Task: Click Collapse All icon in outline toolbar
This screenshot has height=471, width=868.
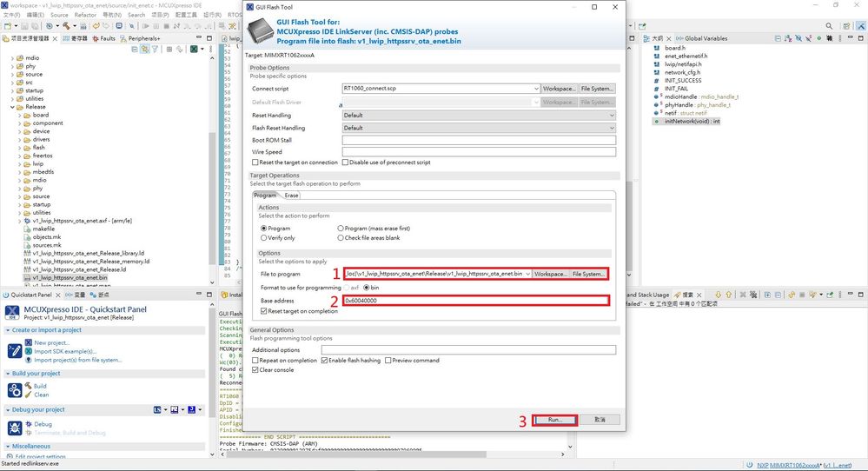Action: pyautogui.click(x=778, y=39)
